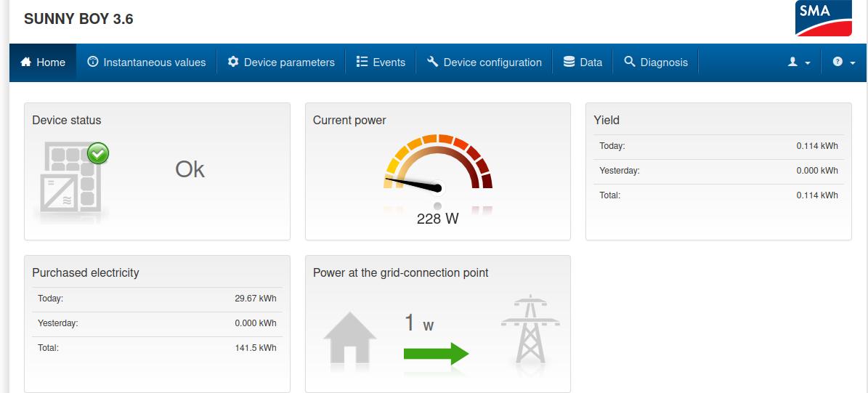868x393 pixels.
Task: Switch to the Events tab
Action: 381,62
